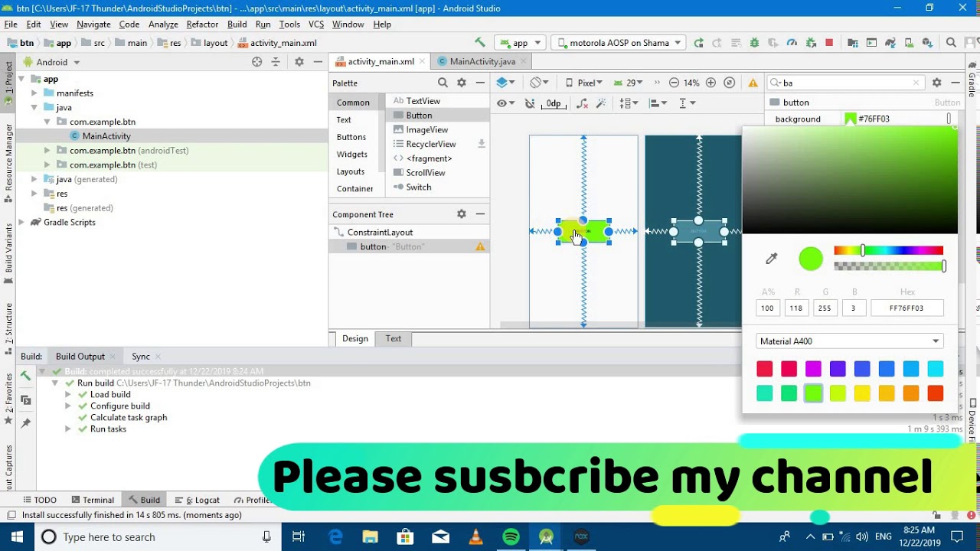This screenshot has height=551, width=980.
Task: Open Palette settings gear
Action: (462, 83)
